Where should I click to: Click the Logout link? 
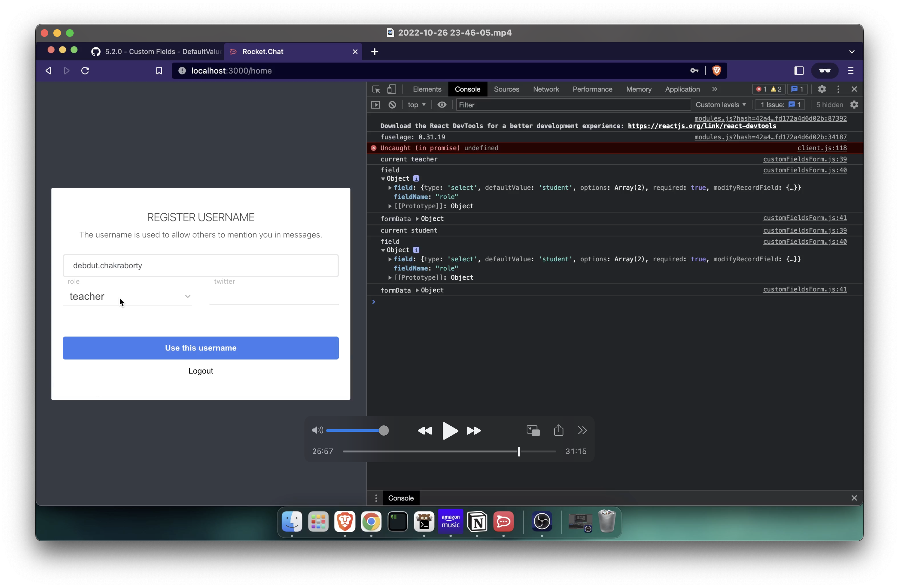pos(201,371)
